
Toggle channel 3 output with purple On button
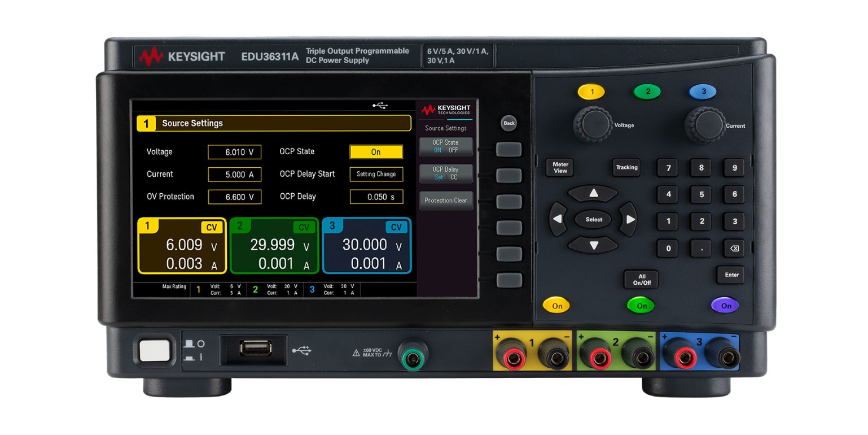[x=725, y=306]
